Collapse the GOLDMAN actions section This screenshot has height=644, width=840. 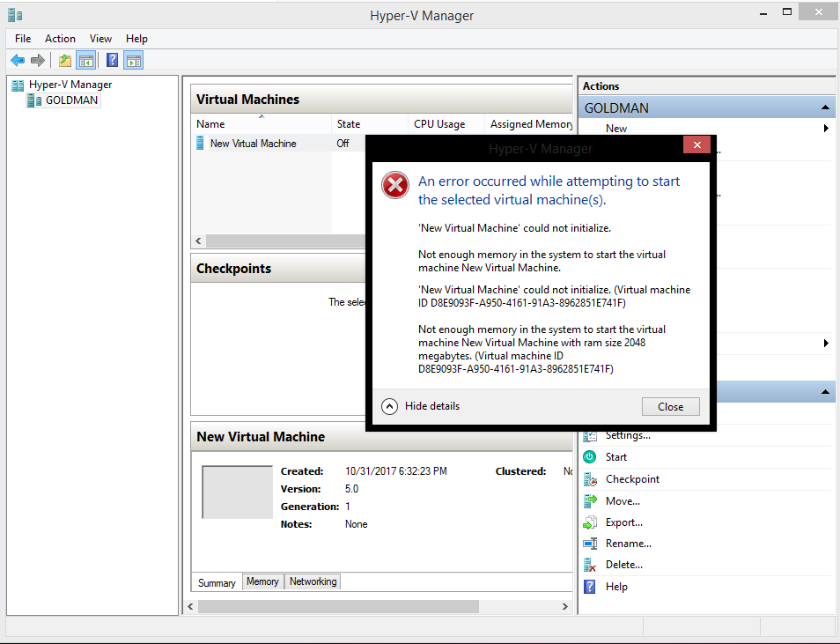click(825, 107)
